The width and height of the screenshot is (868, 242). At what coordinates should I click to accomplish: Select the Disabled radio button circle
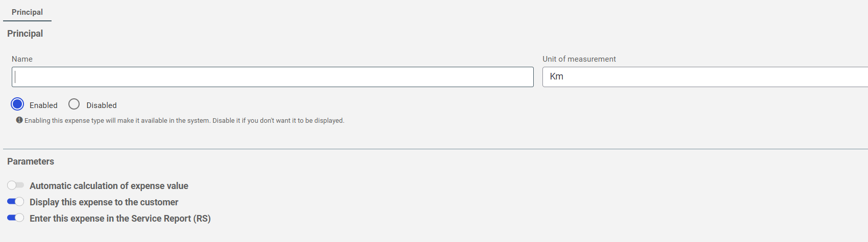pyautogui.click(x=74, y=104)
